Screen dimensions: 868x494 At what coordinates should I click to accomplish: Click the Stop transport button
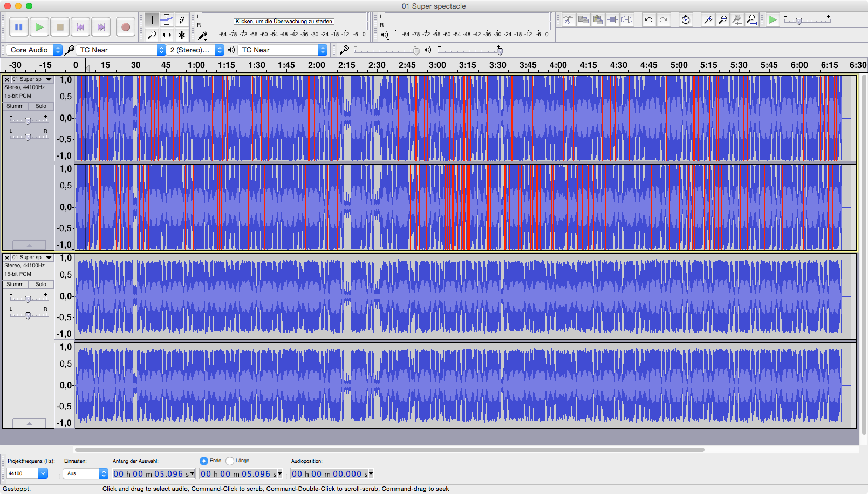point(60,27)
